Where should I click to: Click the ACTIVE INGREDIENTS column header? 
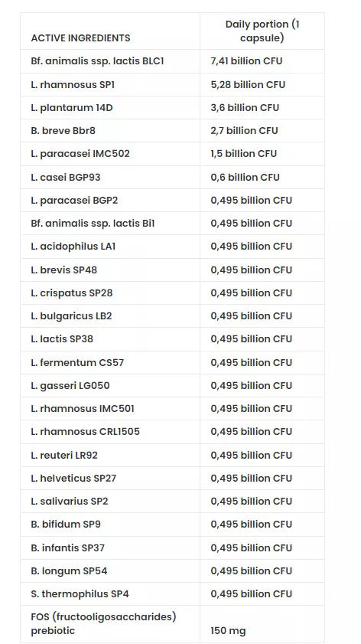click(x=80, y=38)
